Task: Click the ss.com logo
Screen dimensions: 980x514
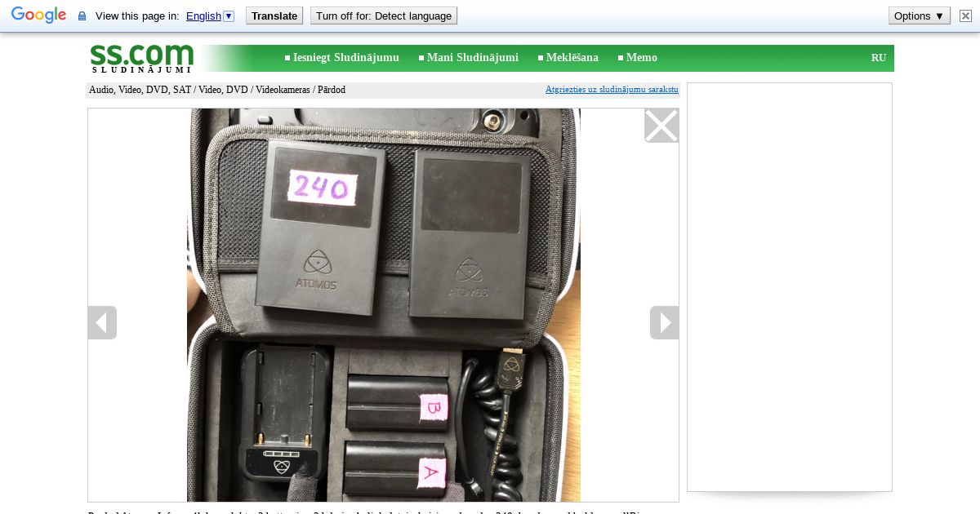Action: (142, 58)
